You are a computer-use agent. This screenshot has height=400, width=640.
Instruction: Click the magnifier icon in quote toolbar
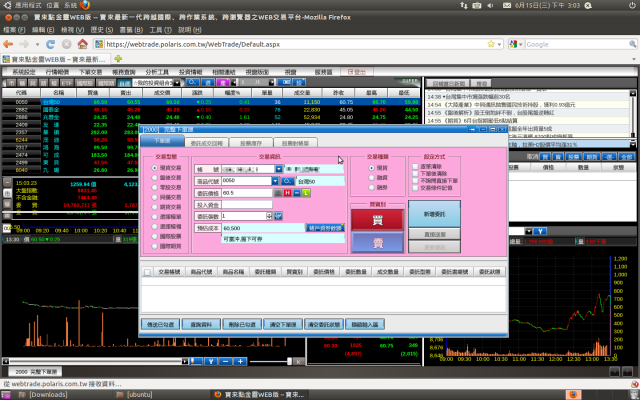[x=192, y=82]
